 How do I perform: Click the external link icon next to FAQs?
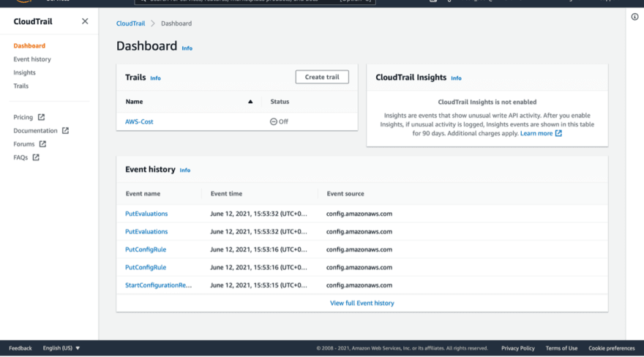click(x=36, y=157)
